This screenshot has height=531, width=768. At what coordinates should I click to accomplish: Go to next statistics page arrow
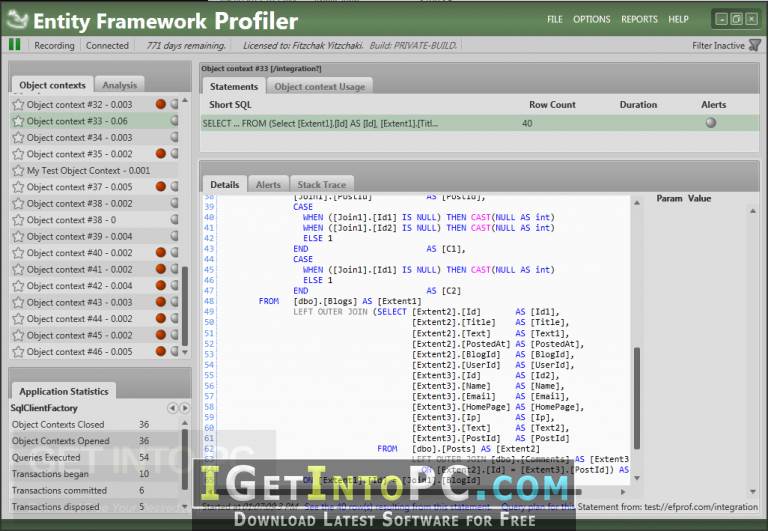tap(184, 408)
